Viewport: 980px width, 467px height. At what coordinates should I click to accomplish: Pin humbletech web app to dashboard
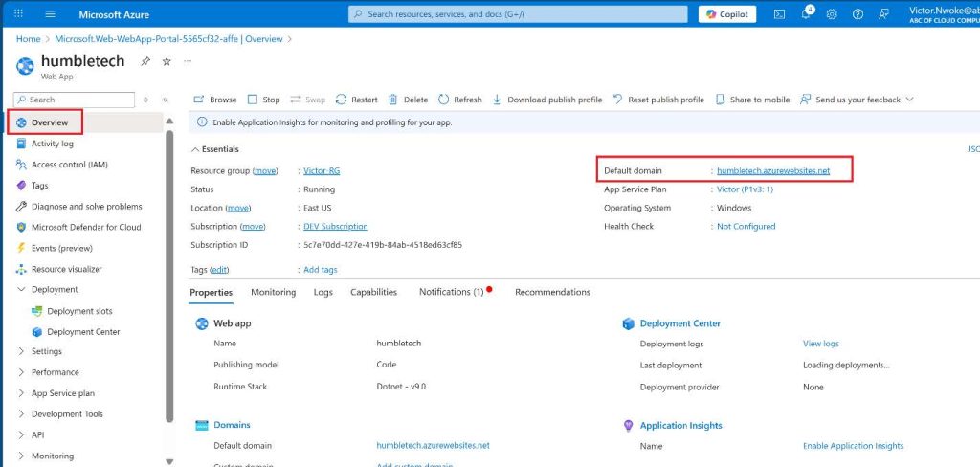[145, 61]
